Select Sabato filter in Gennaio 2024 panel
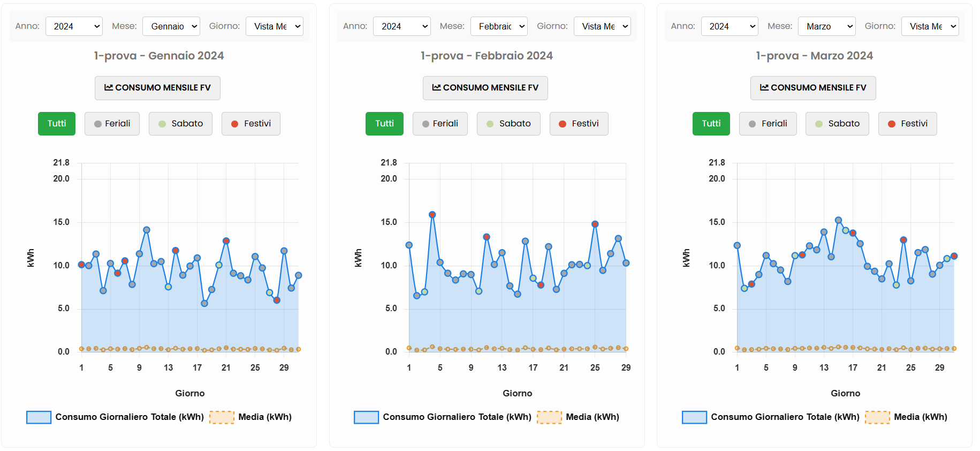 pyautogui.click(x=180, y=124)
